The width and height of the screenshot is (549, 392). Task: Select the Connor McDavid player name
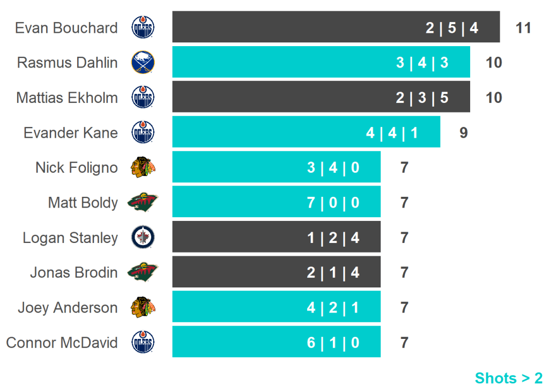(x=62, y=343)
